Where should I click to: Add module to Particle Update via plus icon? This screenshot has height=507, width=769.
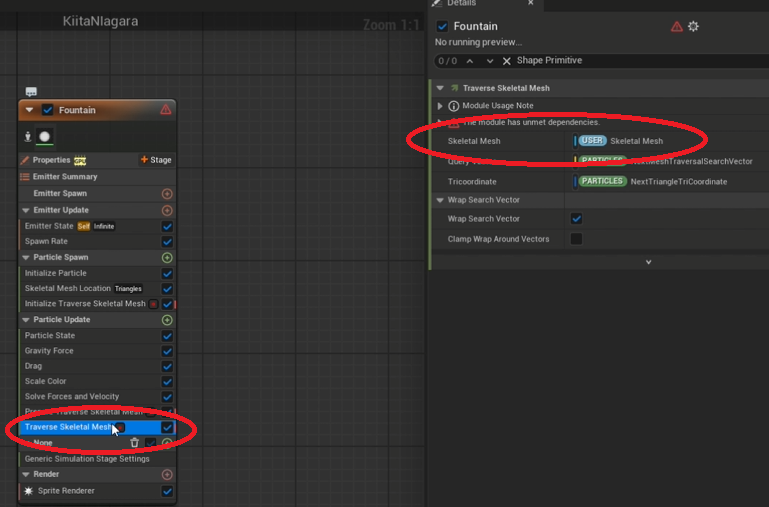point(167,320)
